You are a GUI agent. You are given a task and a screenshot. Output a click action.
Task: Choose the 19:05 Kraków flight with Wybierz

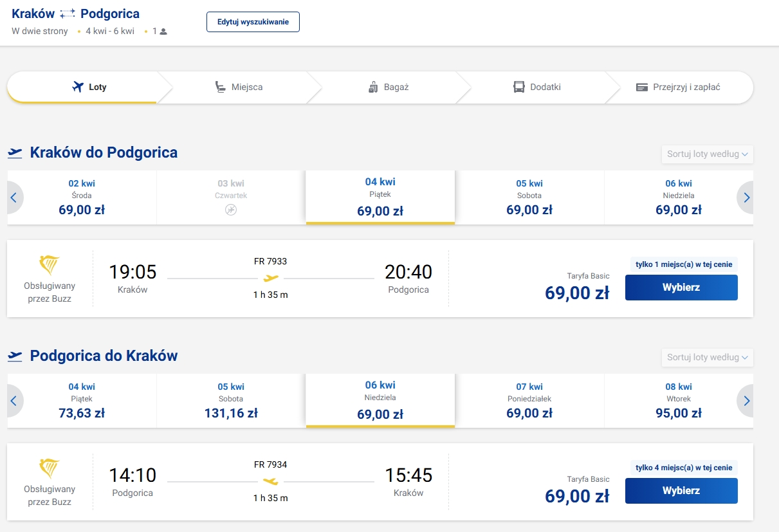coord(681,288)
